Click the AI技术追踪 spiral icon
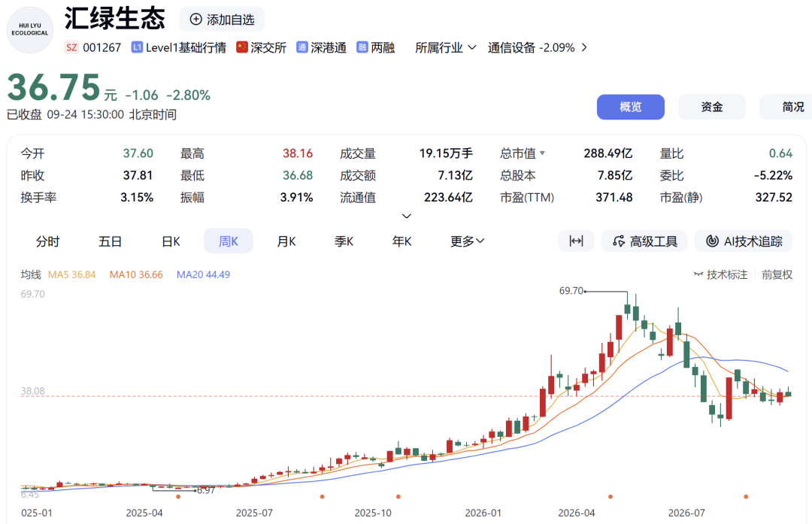Image resolution: width=812 pixels, height=524 pixels. coord(713,241)
